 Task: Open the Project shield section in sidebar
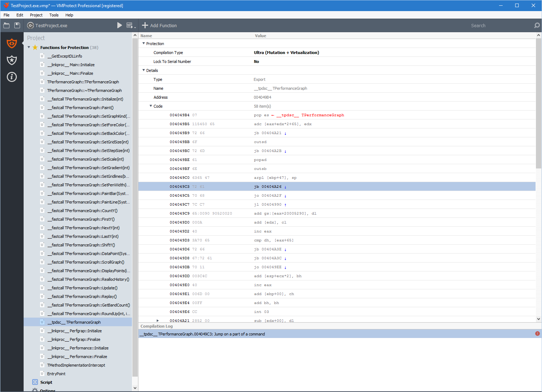click(12, 43)
